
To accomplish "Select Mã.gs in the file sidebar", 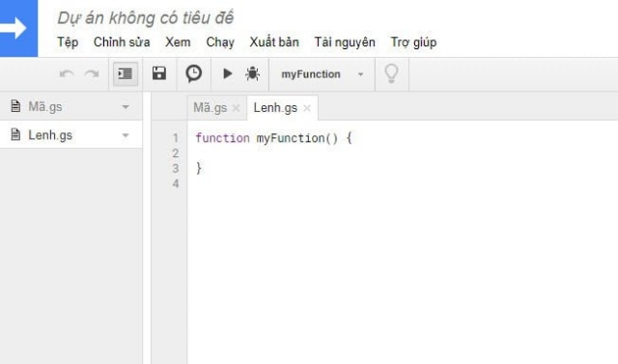I will pos(70,107).
